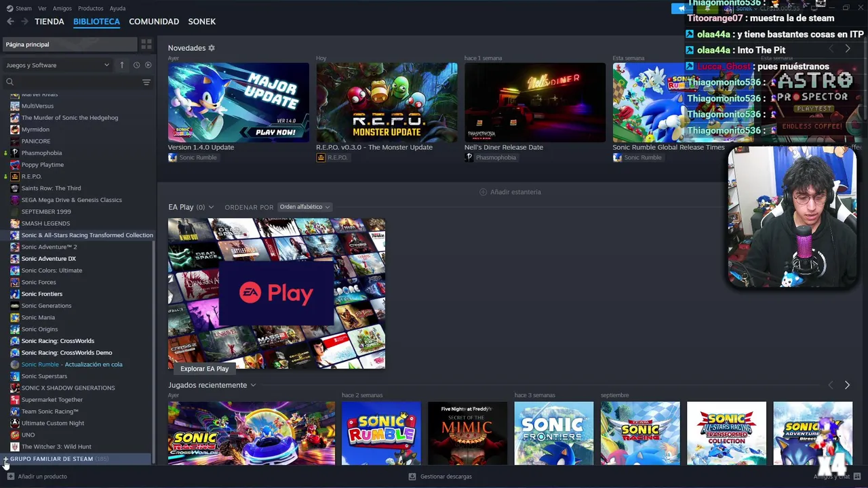Open the Ayuda menu

117,8
